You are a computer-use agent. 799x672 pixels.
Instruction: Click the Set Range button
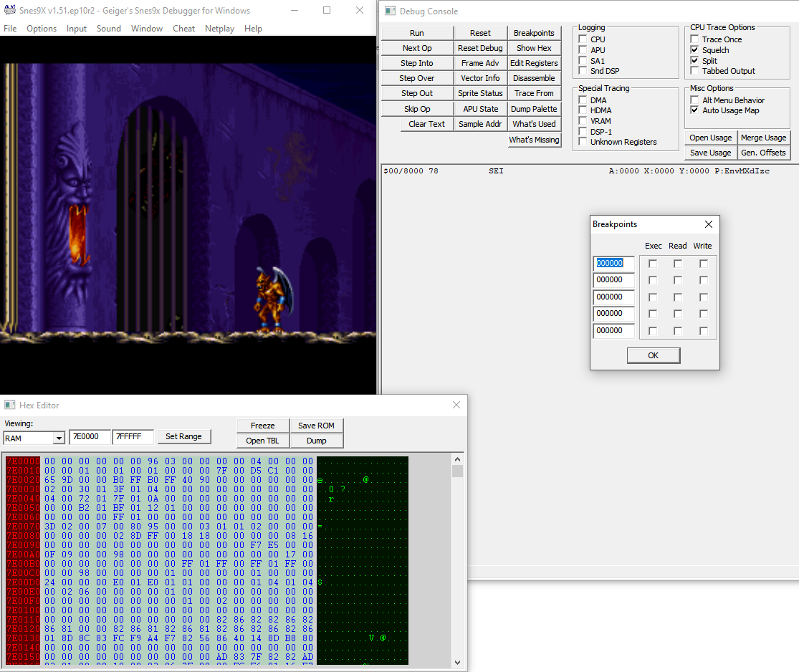(183, 436)
